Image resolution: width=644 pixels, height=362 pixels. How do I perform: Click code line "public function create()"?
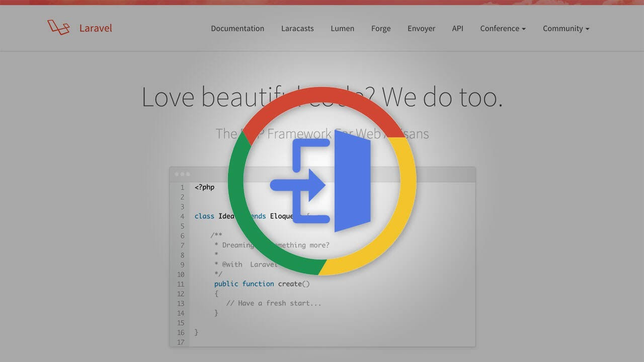click(x=262, y=284)
